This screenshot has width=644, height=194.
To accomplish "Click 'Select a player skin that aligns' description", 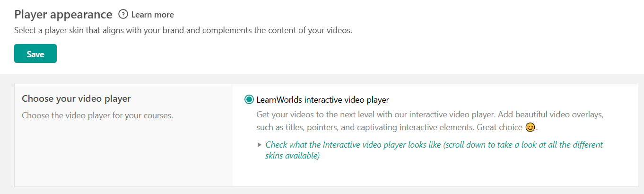I will (x=183, y=31).
